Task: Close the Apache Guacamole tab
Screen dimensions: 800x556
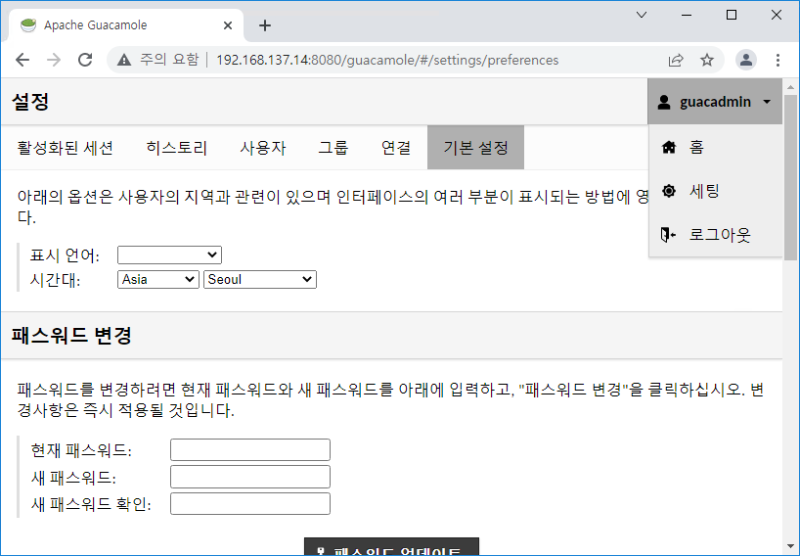Action: pos(229,25)
